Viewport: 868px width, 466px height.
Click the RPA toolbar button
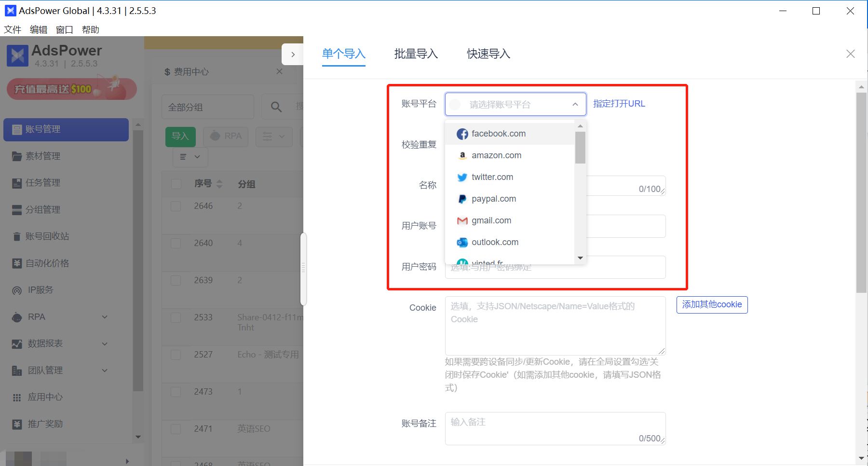coord(226,137)
